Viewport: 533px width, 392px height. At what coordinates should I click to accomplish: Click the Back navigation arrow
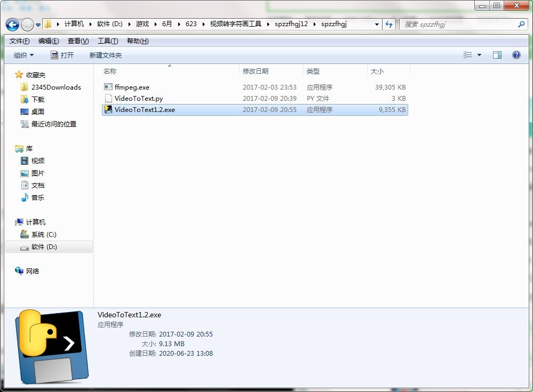coord(13,25)
